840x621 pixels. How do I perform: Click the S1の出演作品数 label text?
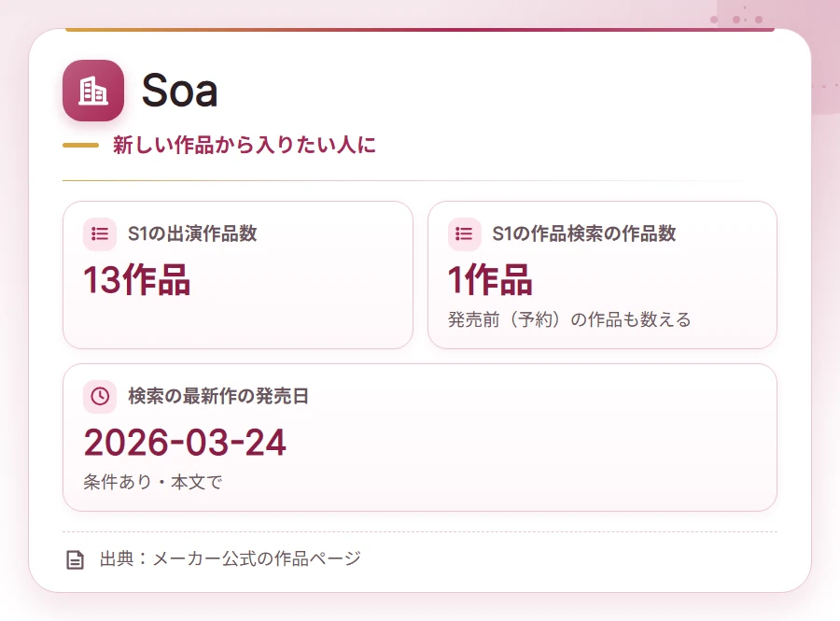pyautogui.click(x=192, y=234)
